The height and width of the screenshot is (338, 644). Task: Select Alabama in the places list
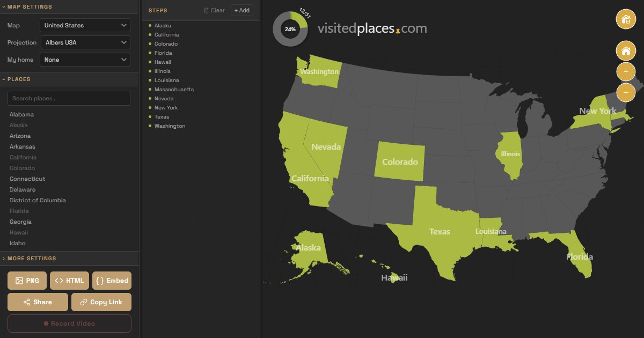[x=21, y=114]
